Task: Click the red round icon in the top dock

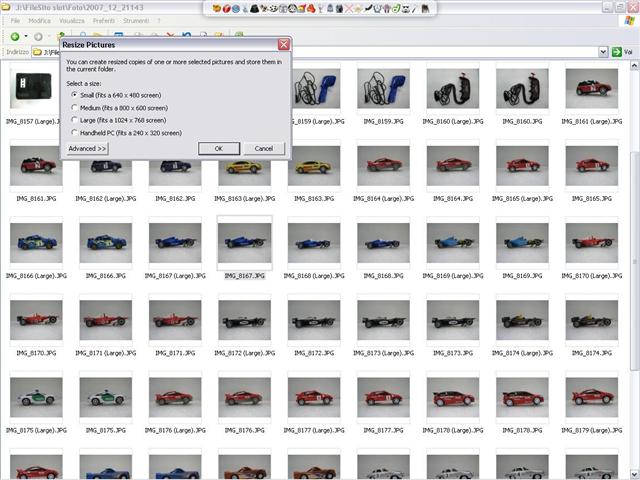Action: [227, 8]
